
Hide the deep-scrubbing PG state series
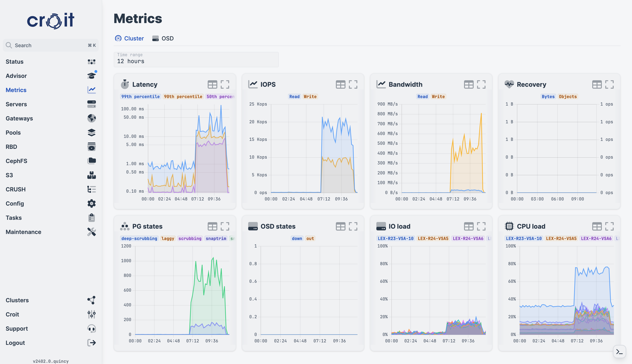point(139,239)
